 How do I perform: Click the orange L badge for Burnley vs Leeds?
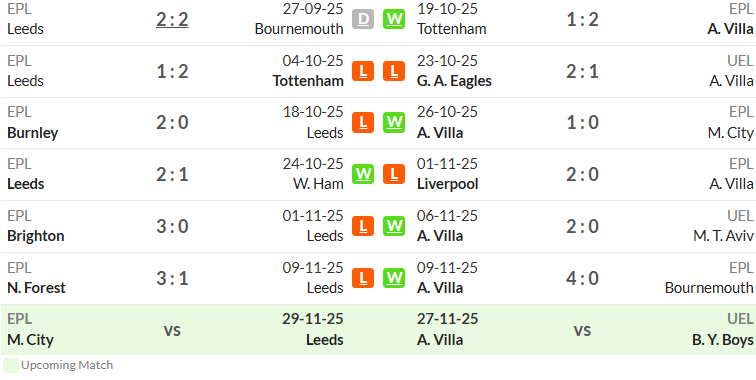pos(363,122)
